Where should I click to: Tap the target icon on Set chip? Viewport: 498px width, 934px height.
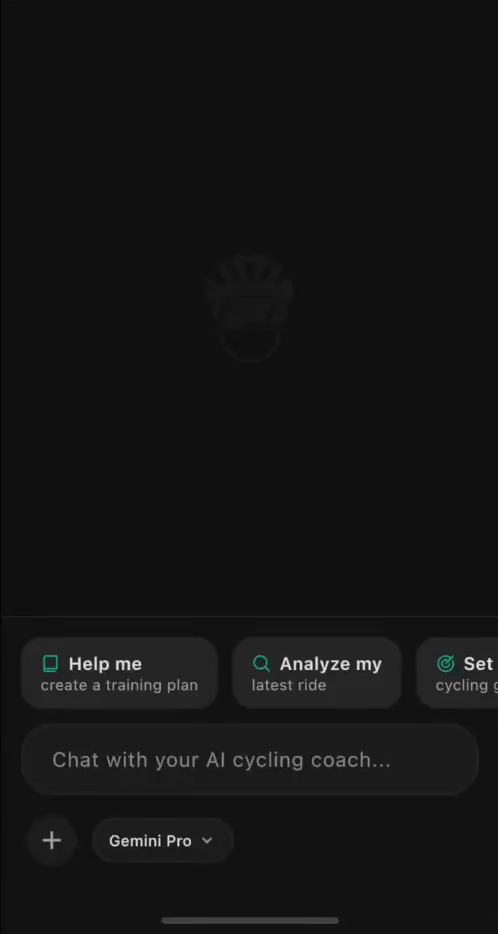(446, 664)
